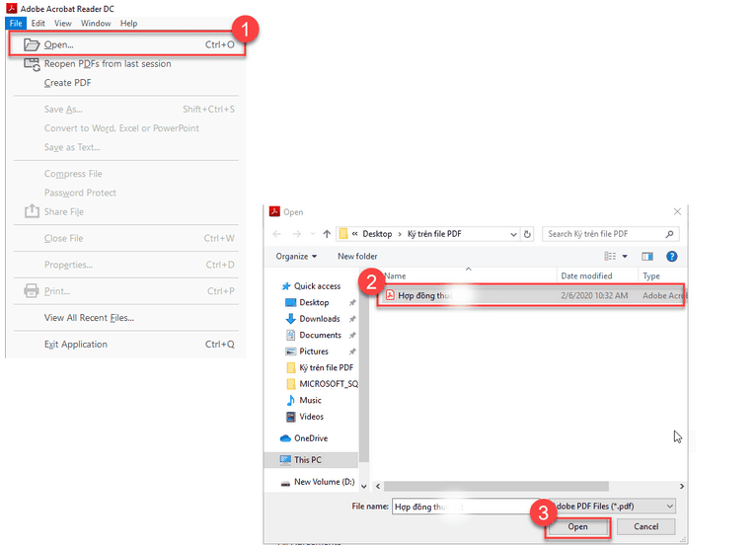The width and height of the screenshot is (756, 548).
Task: Expand the address bar history dropdown
Action: pos(513,234)
